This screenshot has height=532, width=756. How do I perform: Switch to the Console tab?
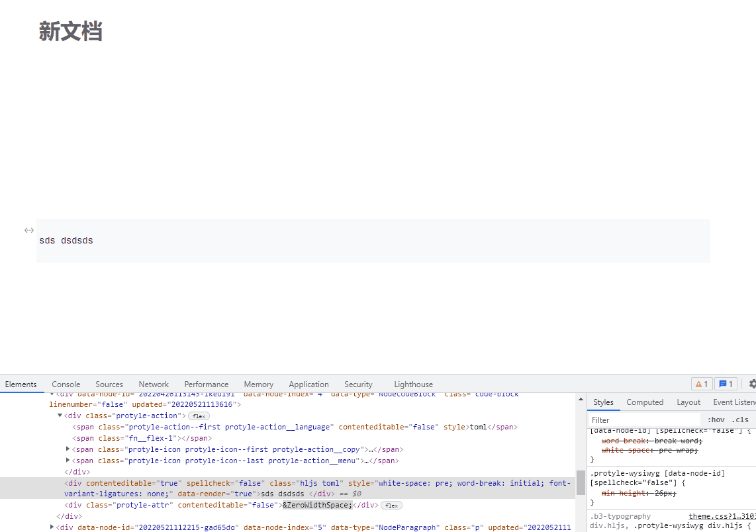click(66, 384)
